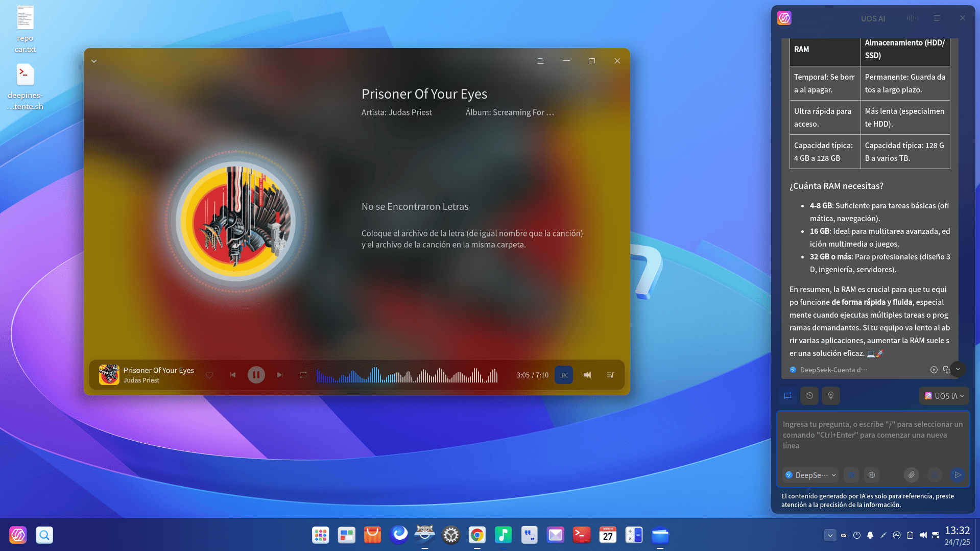
Task: Open the notification bell in the tray
Action: click(870, 535)
